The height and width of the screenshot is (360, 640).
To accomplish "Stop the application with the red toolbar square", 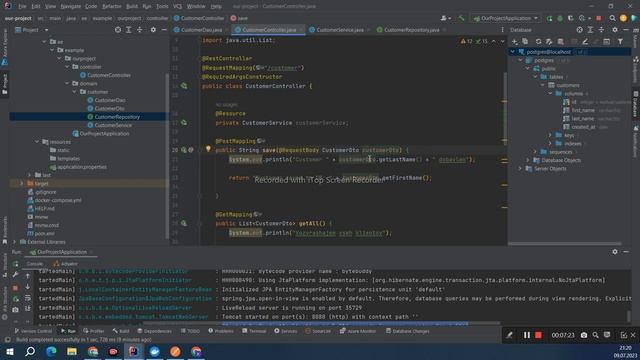I will [x=599, y=18].
